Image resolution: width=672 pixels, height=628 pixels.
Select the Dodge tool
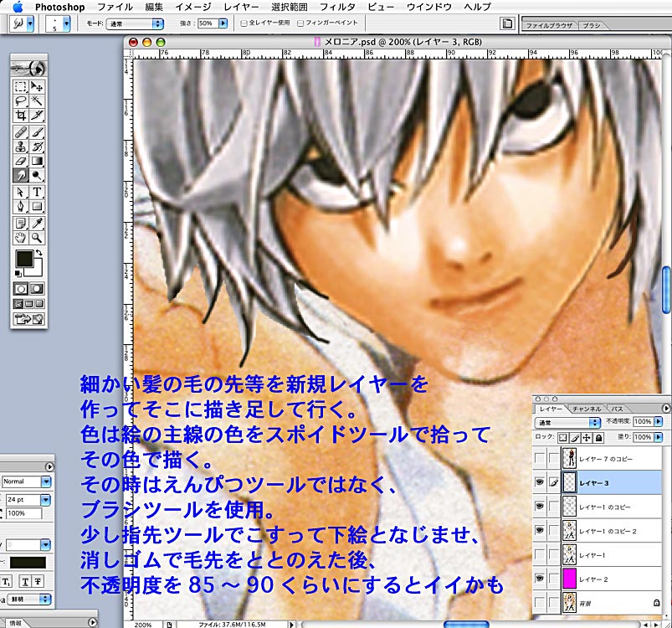(37, 175)
